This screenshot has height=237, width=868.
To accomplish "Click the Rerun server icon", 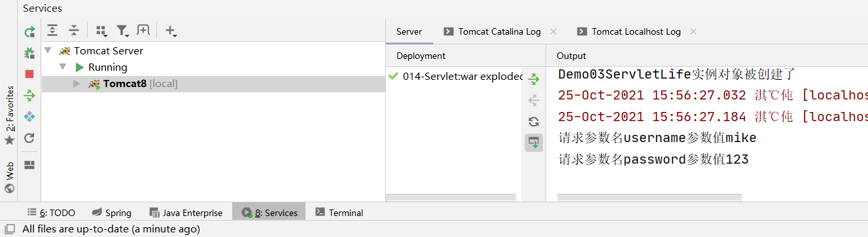I will pyautogui.click(x=29, y=32).
